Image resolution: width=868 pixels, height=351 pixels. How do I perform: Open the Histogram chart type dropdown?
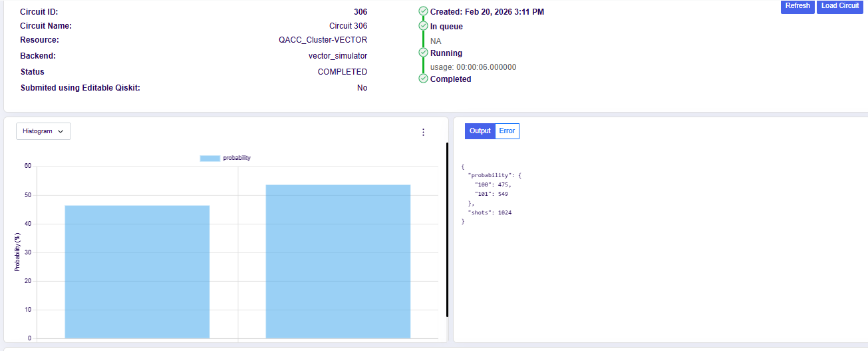pos(43,131)
